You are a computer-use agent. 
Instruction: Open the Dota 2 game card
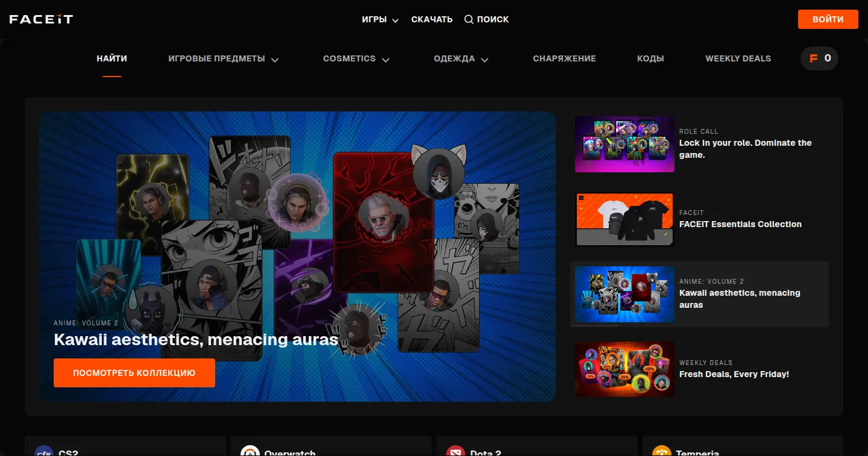coord(537,446)
